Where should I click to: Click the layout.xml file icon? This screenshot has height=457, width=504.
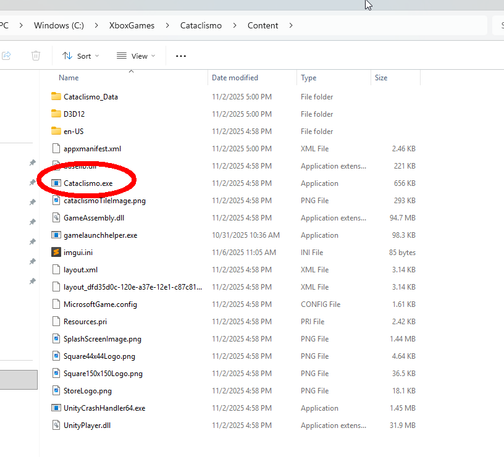[x=56, y=270]
